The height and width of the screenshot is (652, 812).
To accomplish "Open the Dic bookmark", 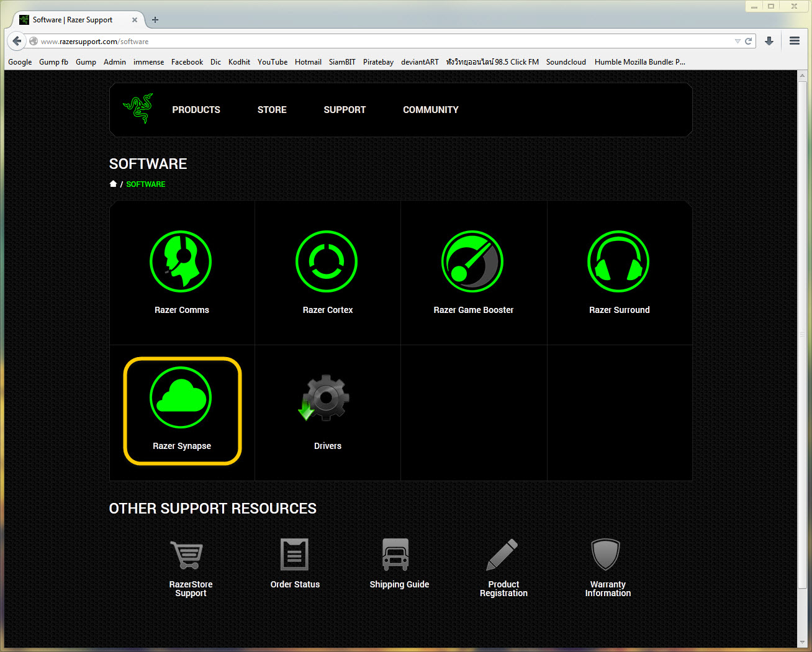I will pyautogui.click(x=215, y=62).
